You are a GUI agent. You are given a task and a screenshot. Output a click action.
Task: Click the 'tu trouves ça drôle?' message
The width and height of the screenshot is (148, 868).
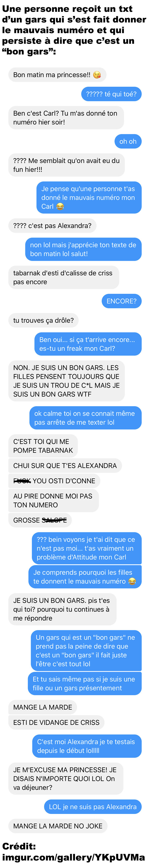(x=43, y=320)
